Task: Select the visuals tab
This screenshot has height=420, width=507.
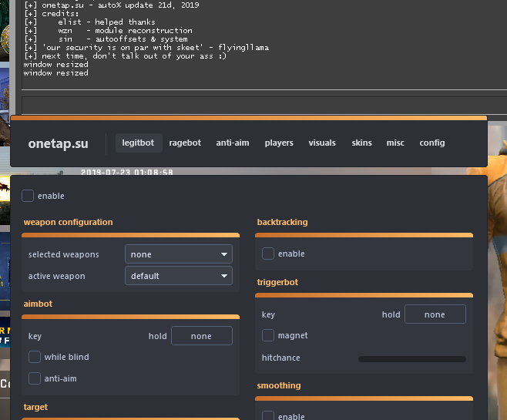Action: pyautogui.click(x=322, y=143)
